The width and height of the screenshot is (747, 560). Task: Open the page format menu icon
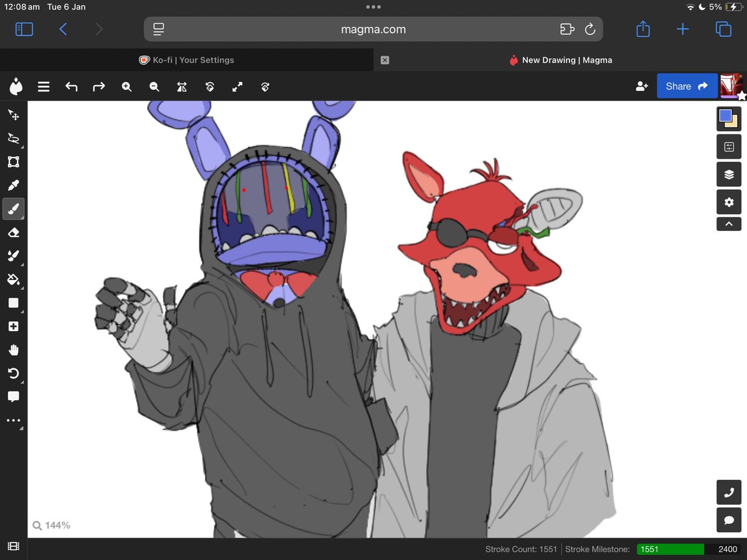click(x=159, y=29)
